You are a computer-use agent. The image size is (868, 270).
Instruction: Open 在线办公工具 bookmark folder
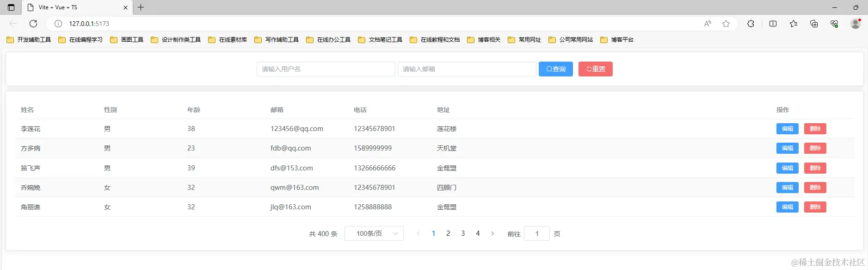coord(328,40)
